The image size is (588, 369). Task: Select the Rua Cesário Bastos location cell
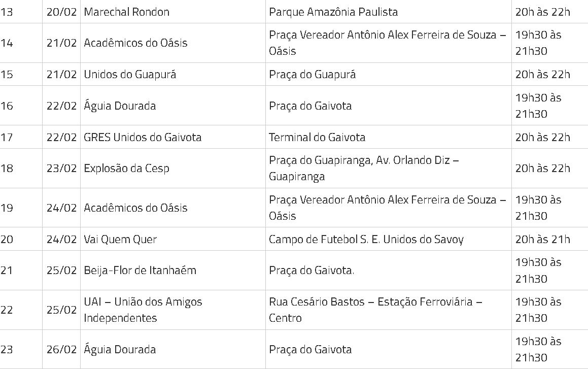click(389, 310)
